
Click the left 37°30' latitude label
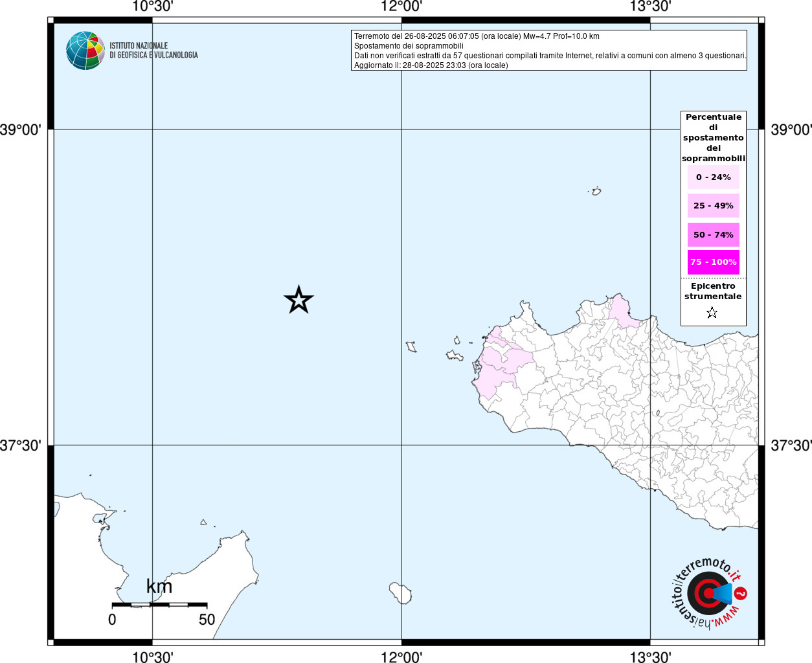click(x=21, y=445)
